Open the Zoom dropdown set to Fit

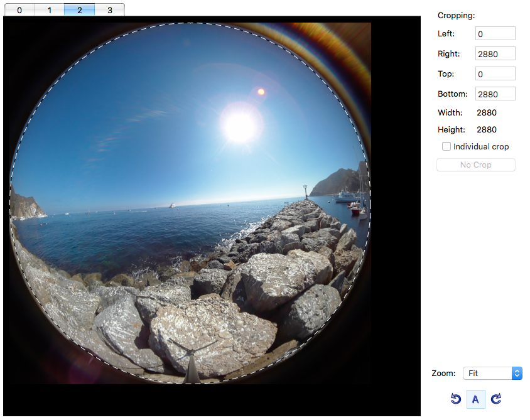tap(492, 373)
